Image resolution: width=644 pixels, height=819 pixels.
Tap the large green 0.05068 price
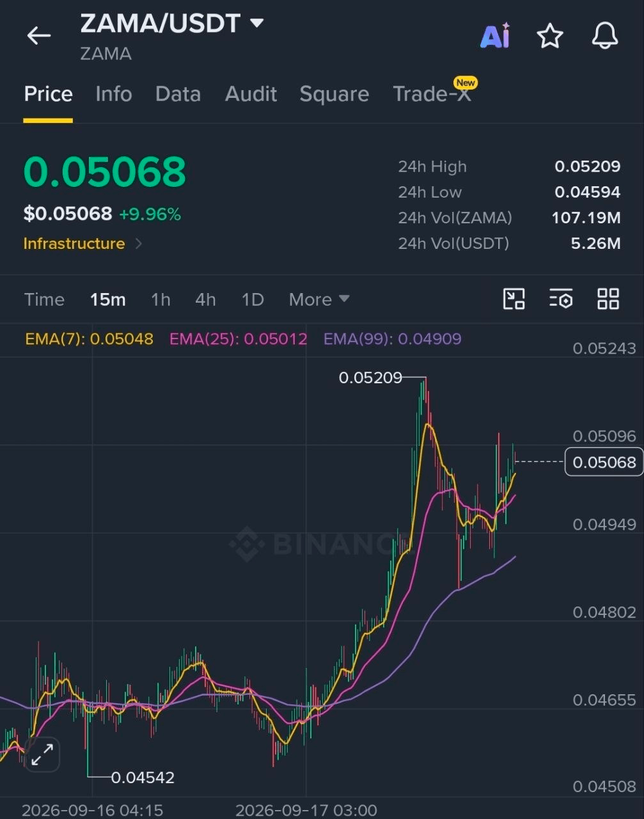coord(104,172)
